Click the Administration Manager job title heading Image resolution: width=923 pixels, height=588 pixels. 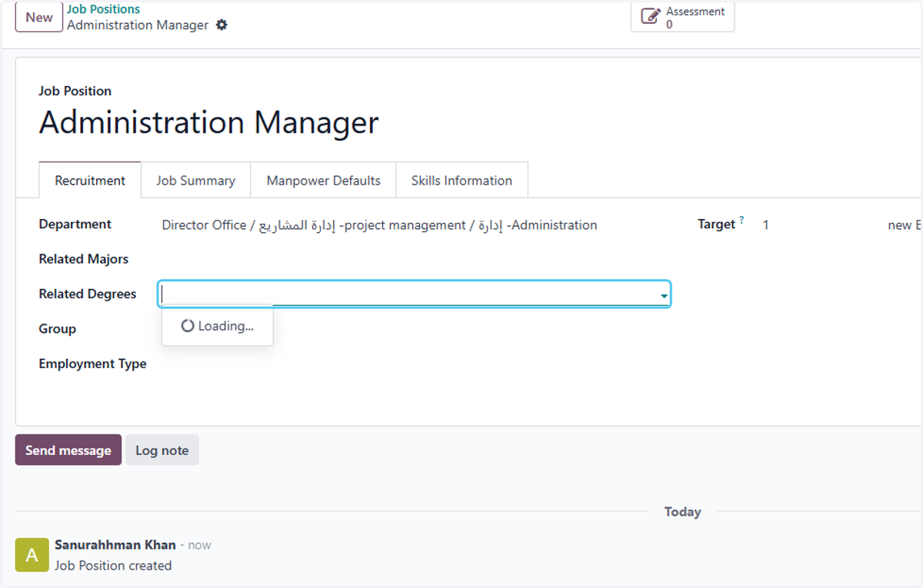click(x=209, y=123)
